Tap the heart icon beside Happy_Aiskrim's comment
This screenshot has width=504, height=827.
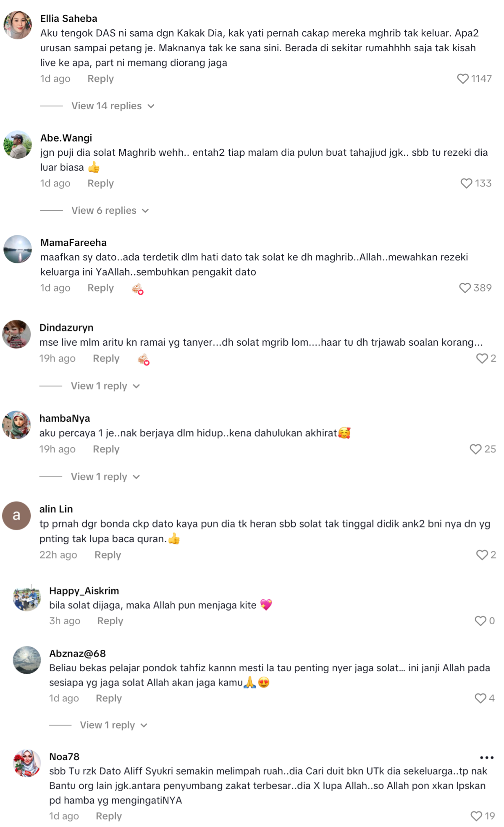[x=480, y=621]
